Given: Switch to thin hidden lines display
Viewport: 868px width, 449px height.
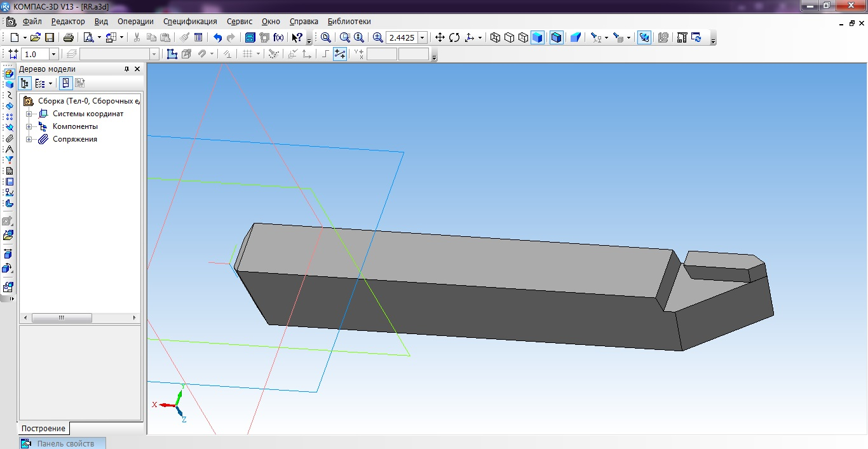Looking at the screenshot, I should tap(523, 37).
